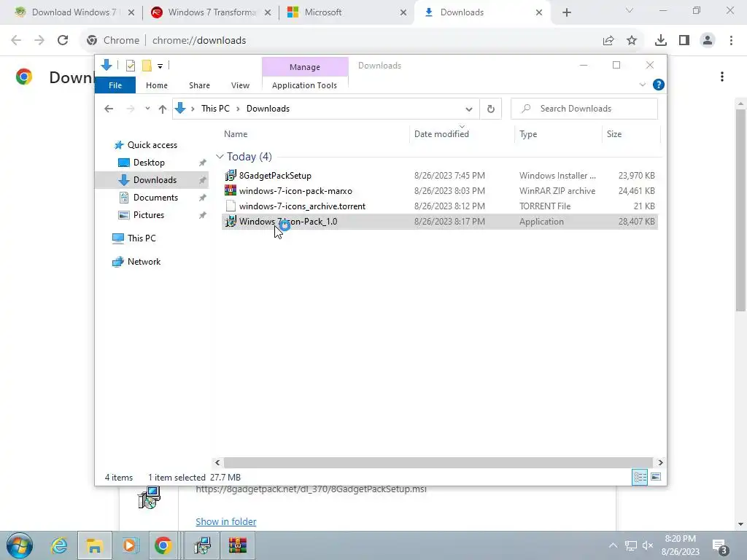Reload the Chrome downloads page
The width and height of the screenshot is (747, 560).
coord(63,41)
